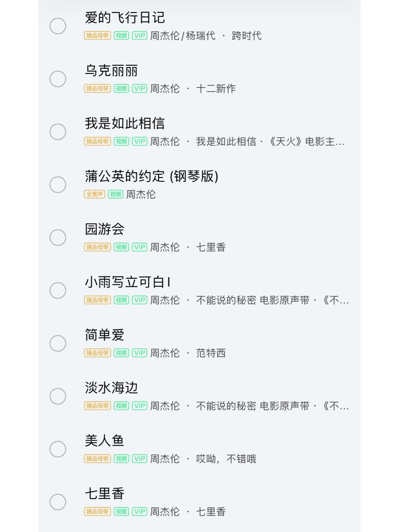Select the song 我是如此相信 checkbox
399x532 pixels.
pos(58,132)
